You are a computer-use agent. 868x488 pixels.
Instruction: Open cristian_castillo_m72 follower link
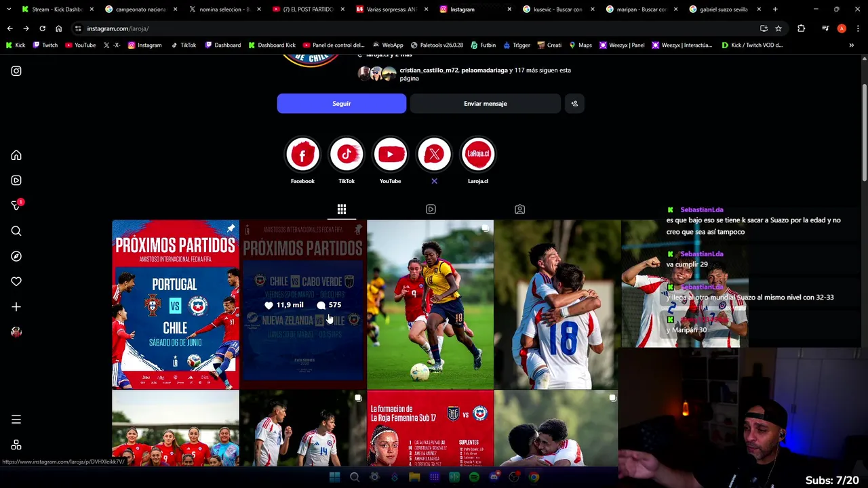[429, 70]
